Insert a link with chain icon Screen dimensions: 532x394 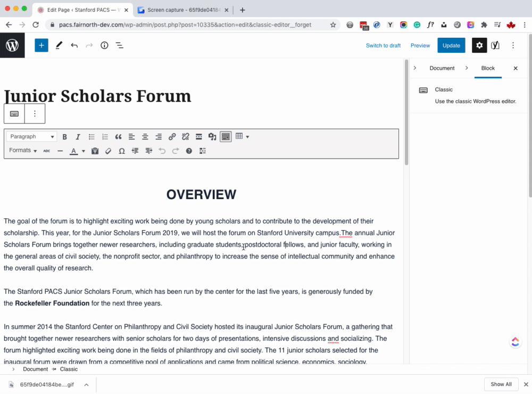click(x=172, y=136)
